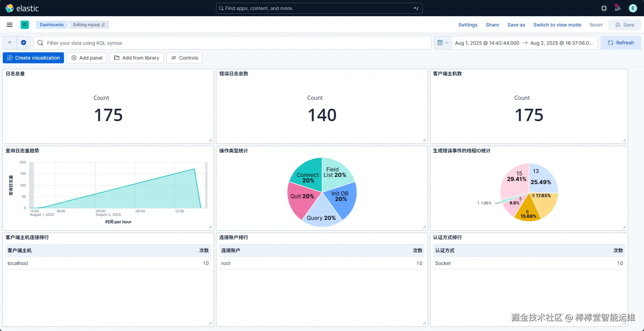Click the Refresh button
This screenshot has height=331, width=644.
621,43
